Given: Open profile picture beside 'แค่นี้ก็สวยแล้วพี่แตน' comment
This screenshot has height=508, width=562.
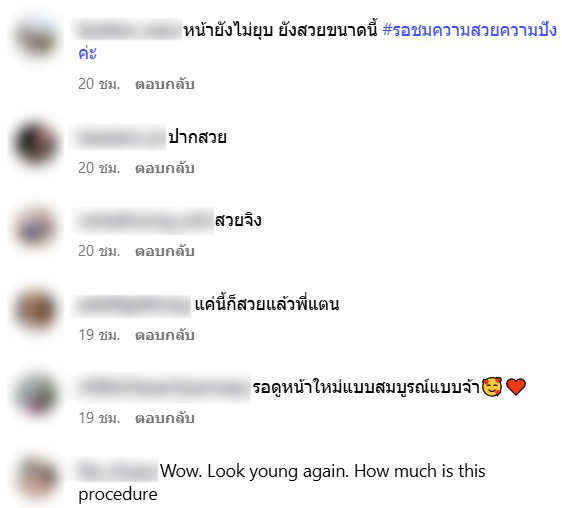Looking at the screenshot, I should [36, 310].
